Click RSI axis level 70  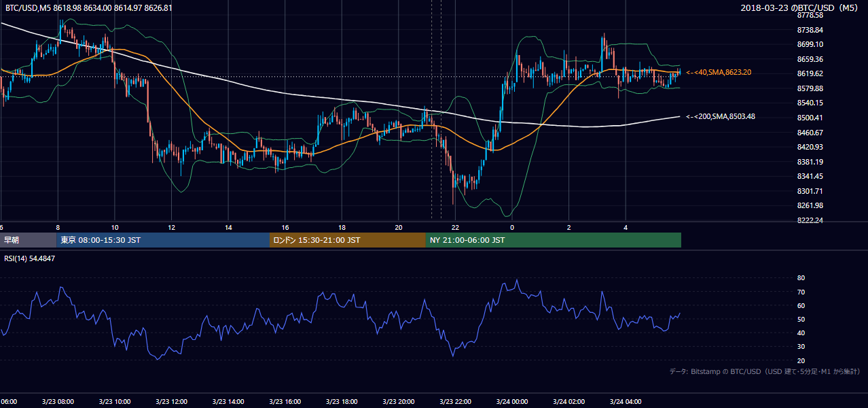point(801,292)
